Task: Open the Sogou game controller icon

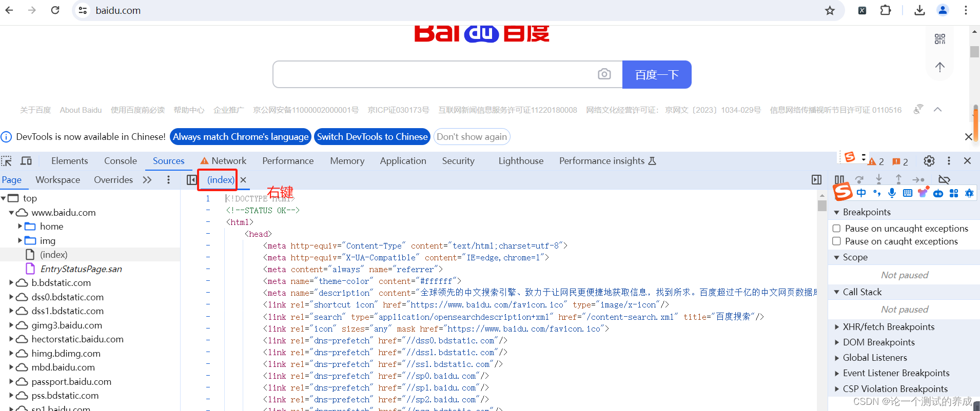Action: (x=938, y=193)
